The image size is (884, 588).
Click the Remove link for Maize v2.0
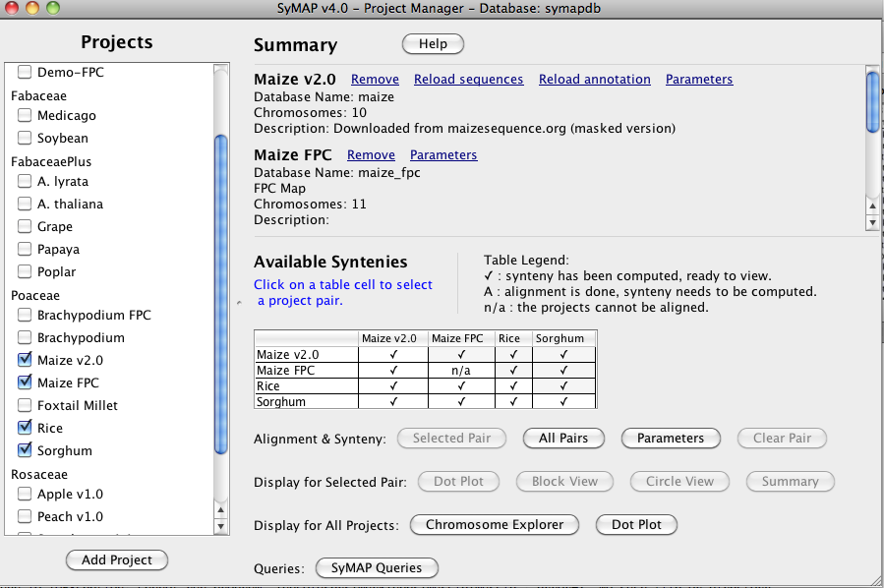[375, 80]
